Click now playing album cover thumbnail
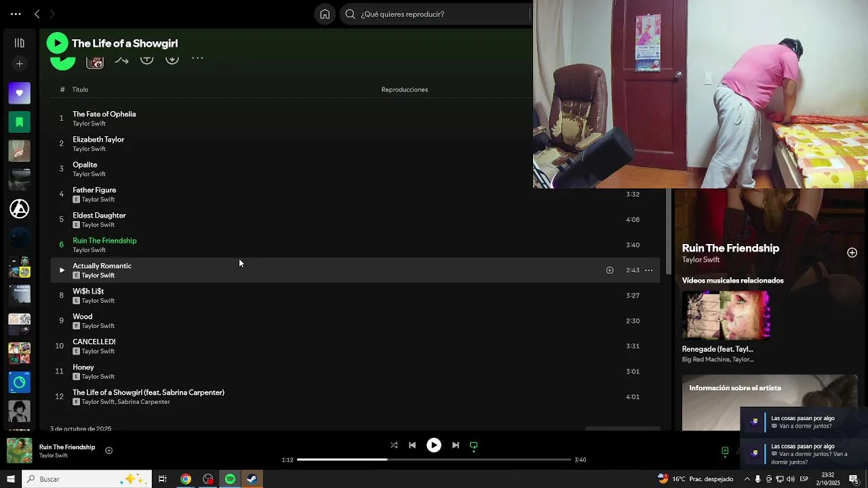The height and width of the screenshot is (488, 868). (x=19, y=451)
